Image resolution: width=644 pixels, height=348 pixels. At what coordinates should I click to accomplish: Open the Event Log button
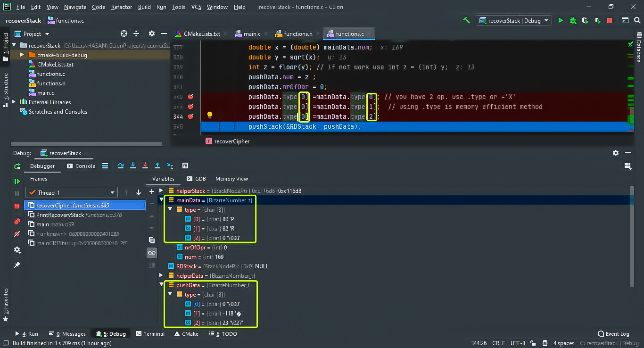tap(613, 334)
